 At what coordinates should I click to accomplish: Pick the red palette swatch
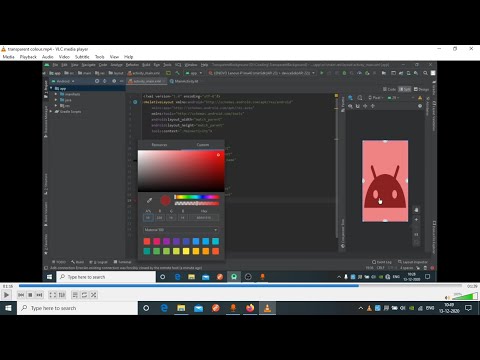(147, 241)
